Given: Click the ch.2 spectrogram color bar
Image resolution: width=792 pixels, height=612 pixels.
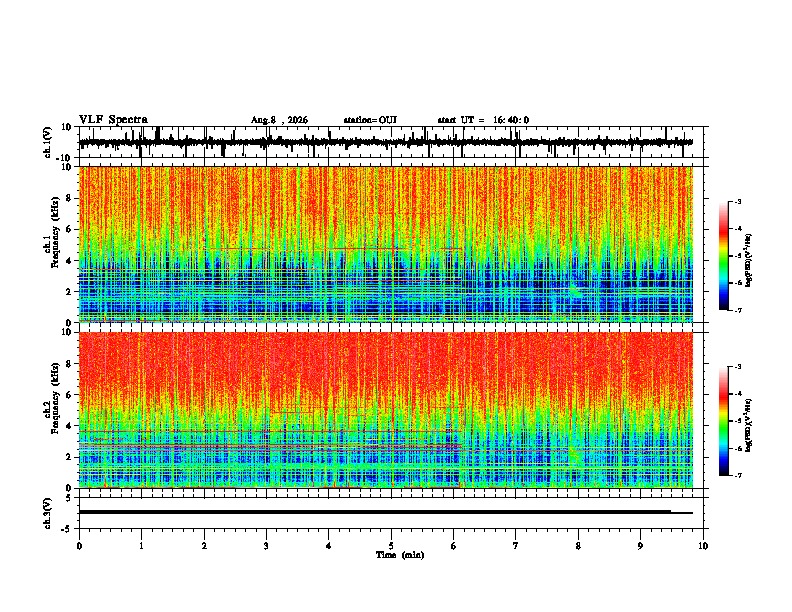Looking at the screenshot, I should click(723, 421).
